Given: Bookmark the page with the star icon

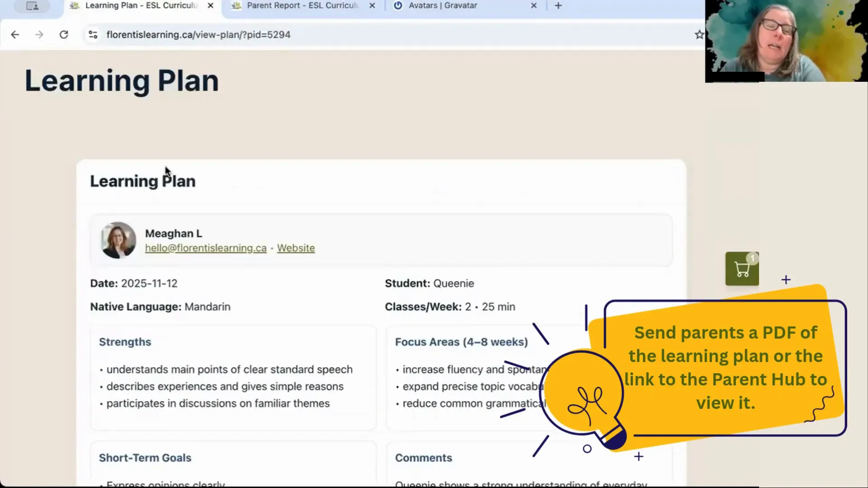Looking at the screenshot, I should click(x=699, y=34).
